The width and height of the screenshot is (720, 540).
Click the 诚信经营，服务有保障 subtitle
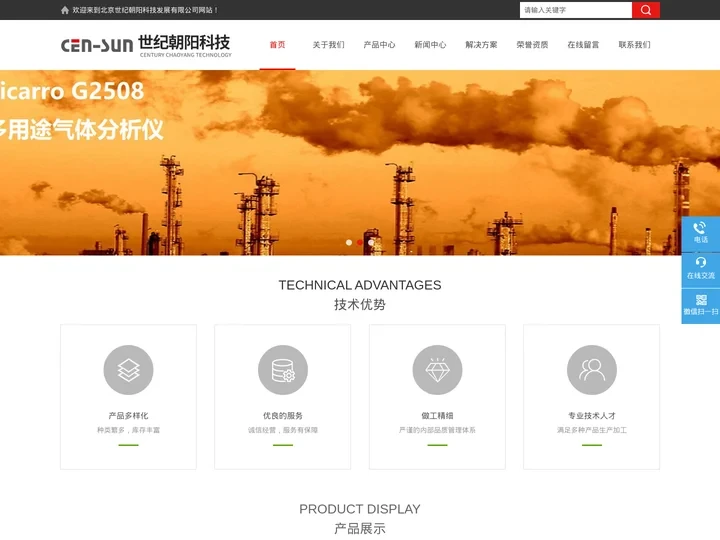(283, 430)
